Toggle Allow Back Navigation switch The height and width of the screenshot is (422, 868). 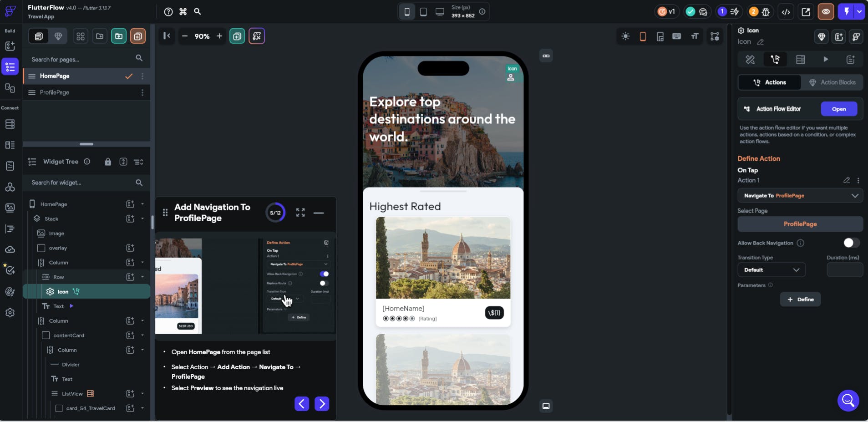coord(851,243)
